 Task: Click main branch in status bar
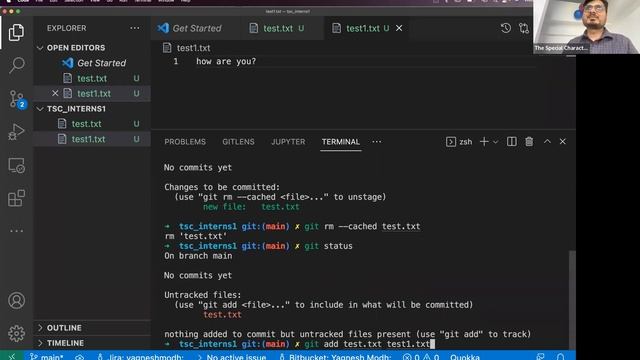click(47, 357)
